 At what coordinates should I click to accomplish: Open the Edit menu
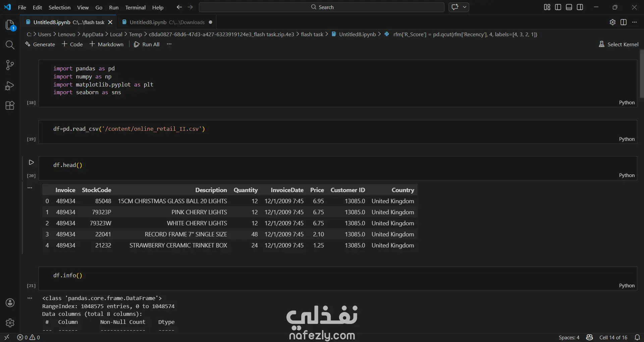37,7
